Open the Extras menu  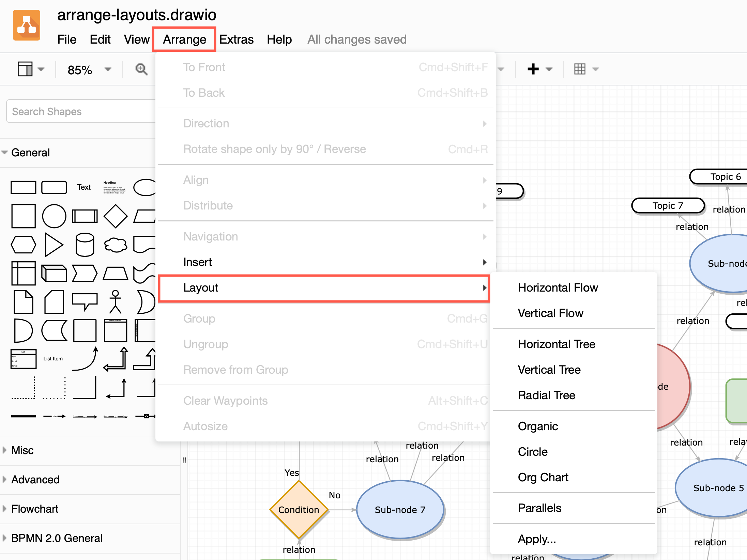point(237,39)
